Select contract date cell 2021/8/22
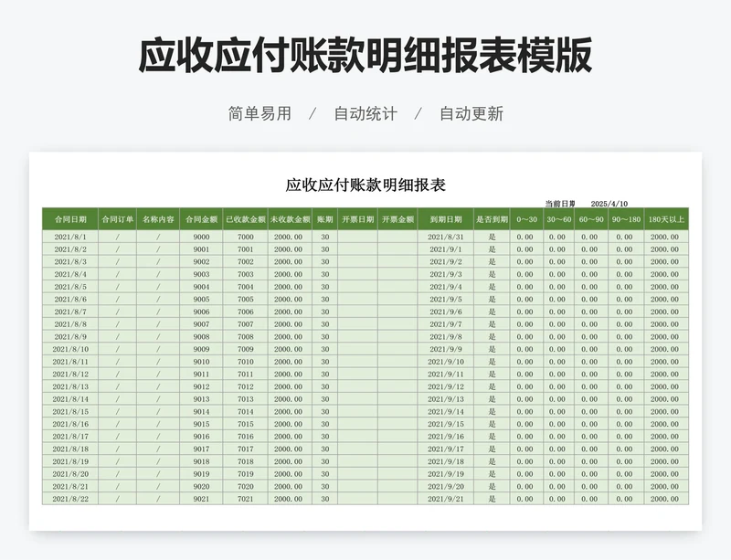The width and height of the screenshot is (731, 560). (x=70, y=499)
